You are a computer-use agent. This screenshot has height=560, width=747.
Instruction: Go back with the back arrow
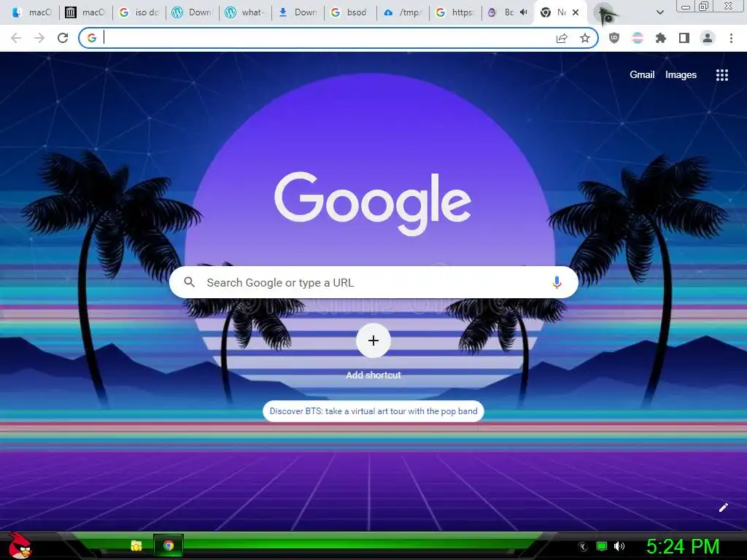(x=16, y=38)
